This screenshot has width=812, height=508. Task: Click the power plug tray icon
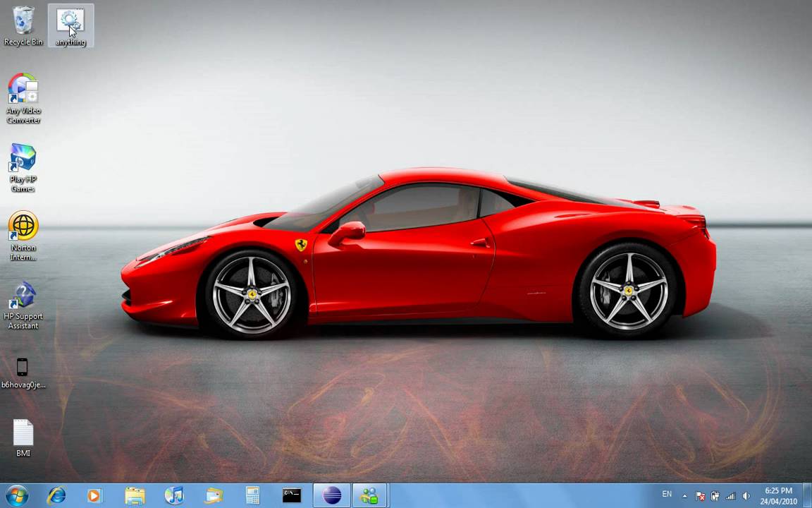(715, 496)
